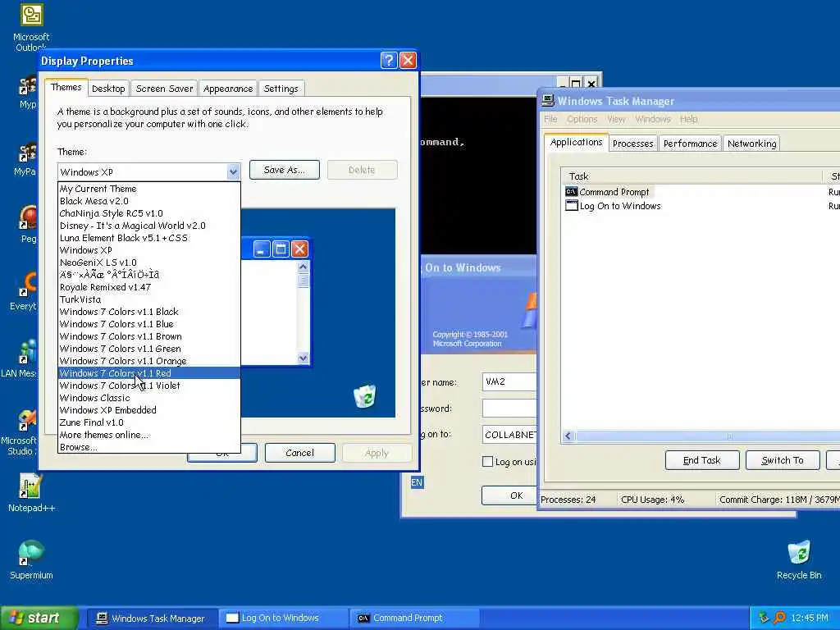This screenshot has height=630, width=840.
Task: Choose More themes online... entry
Action: click(x=149, y=435)
